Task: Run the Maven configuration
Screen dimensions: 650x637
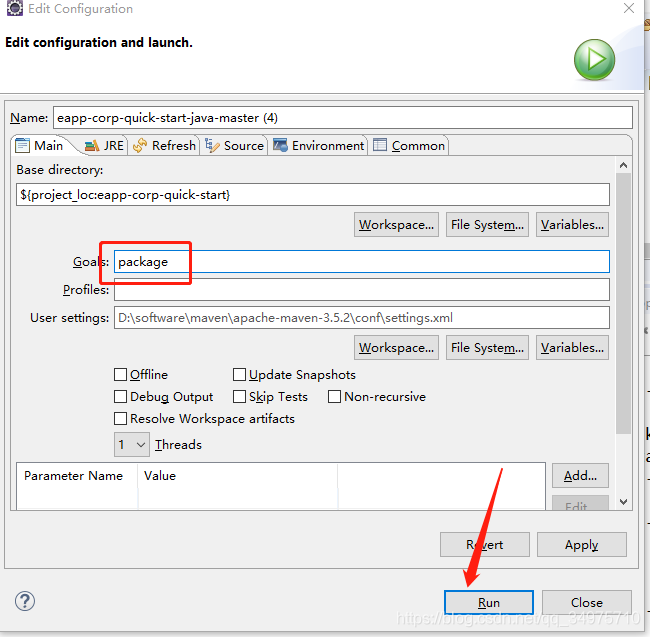Action: [489, 602]
